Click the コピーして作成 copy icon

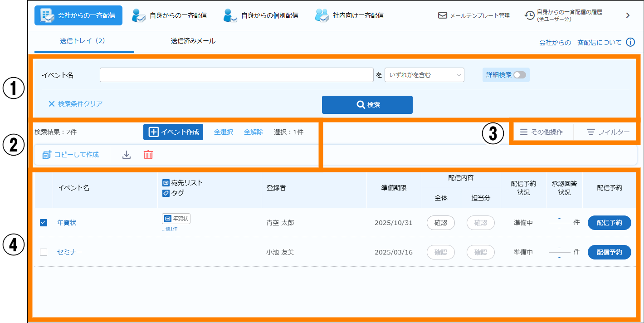click(47, 155)
